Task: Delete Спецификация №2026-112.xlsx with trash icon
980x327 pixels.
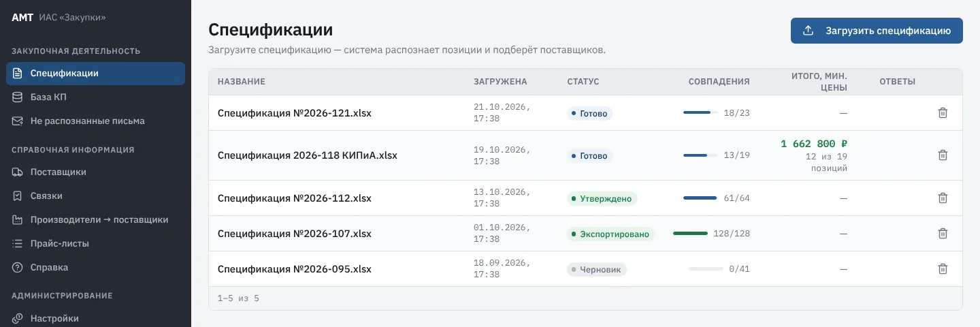Action: point(943,198)
